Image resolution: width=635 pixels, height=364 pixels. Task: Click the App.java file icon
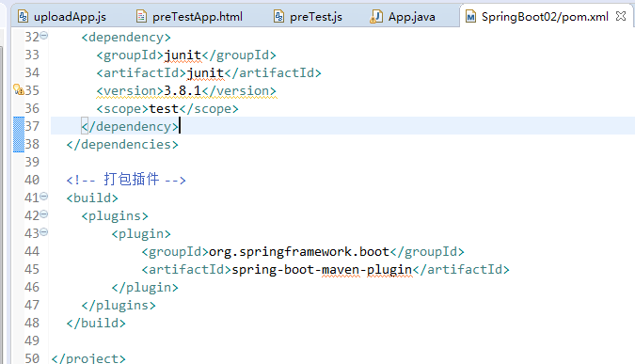point(376,17)
